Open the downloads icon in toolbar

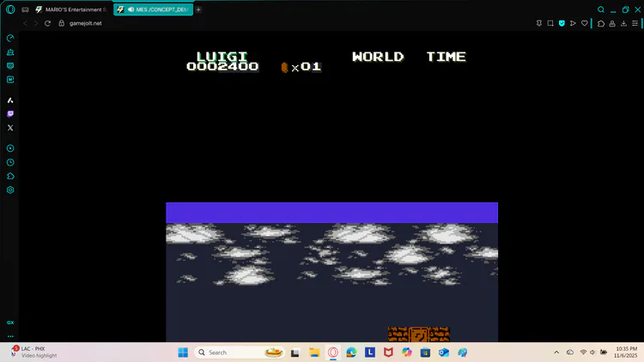tap(623, 23)
